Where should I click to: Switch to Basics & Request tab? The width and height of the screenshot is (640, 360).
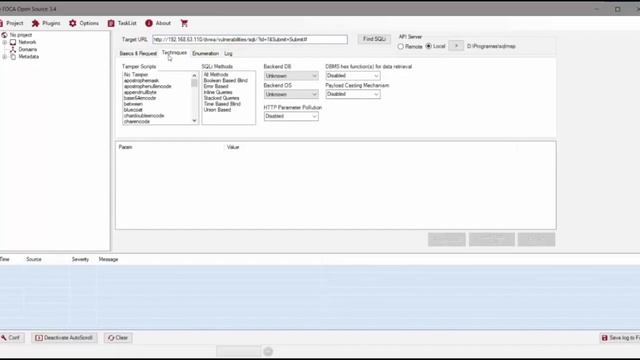coord(138,53)
